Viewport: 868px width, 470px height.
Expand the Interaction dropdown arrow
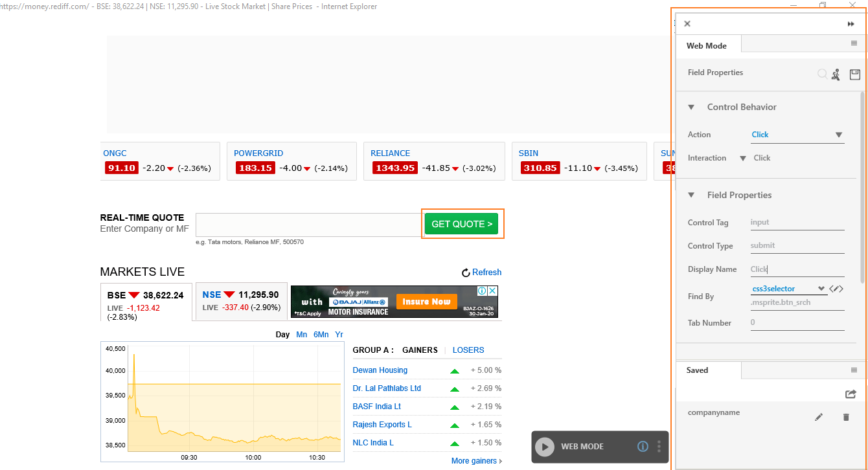[x=743, y=158]
